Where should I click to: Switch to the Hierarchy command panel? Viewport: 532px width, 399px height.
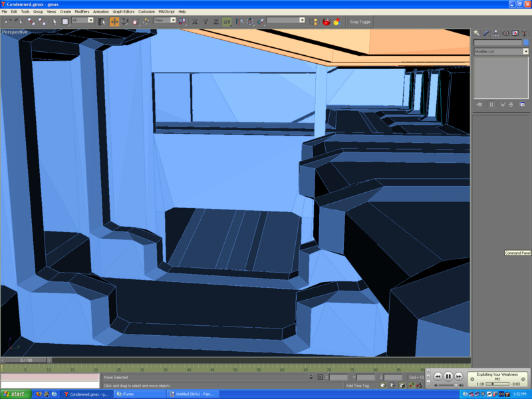pos(495,33)
